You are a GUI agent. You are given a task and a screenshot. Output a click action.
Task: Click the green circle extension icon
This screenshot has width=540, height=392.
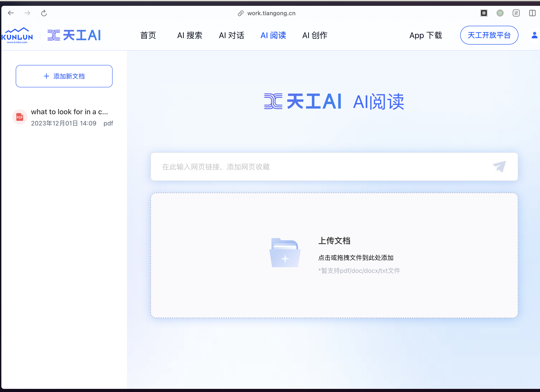click(x=500, y=13)
